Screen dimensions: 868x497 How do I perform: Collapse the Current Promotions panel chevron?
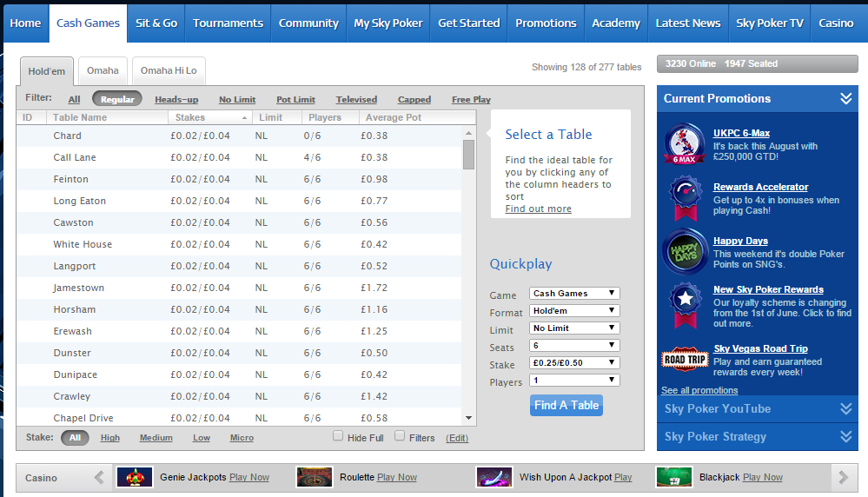click(845, 99)
